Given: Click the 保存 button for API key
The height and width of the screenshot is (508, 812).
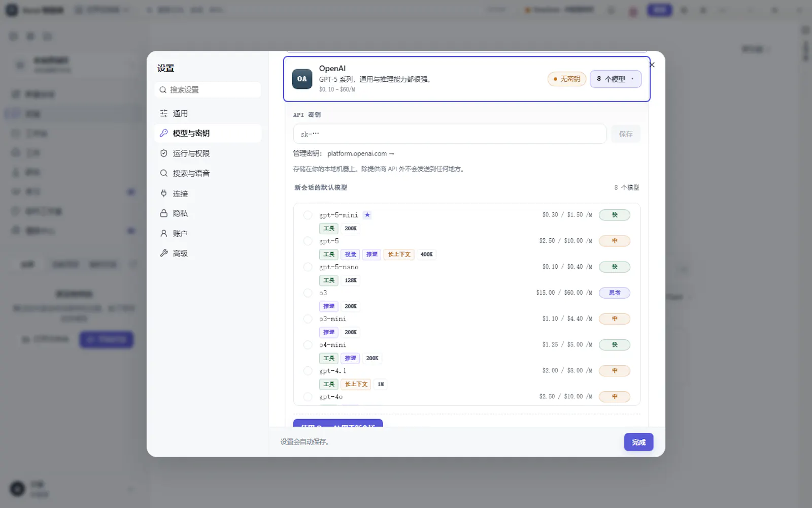Looking at the screenshot, I should click(x=626, y=134).
